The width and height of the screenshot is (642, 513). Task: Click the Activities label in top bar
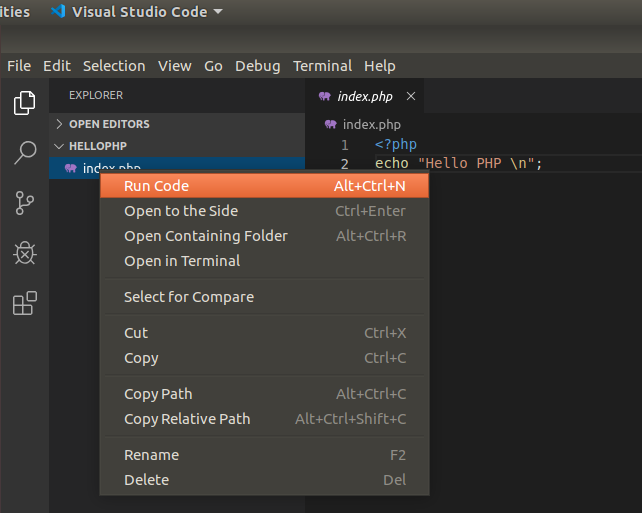pyautogui.click(x=15, y=11)
